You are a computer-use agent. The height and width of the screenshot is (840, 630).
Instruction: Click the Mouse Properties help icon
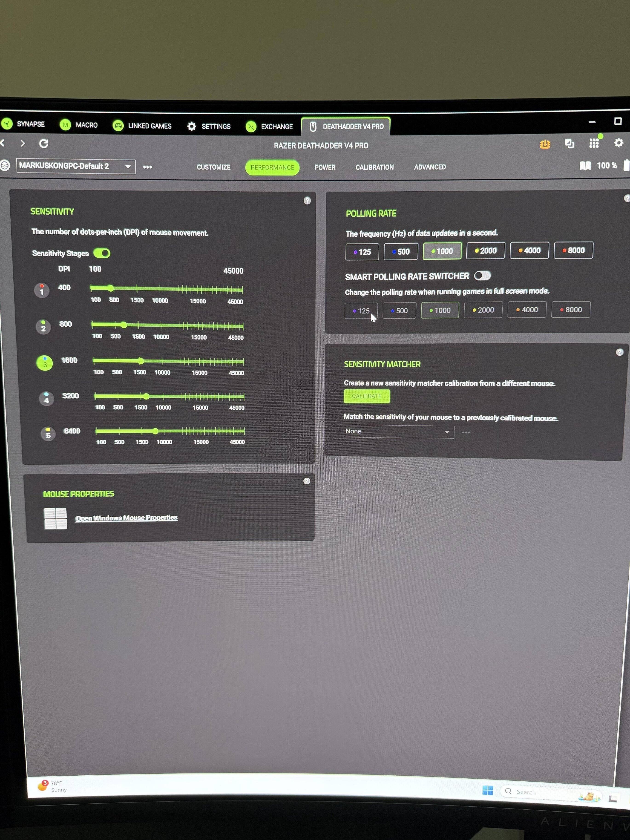307,481
